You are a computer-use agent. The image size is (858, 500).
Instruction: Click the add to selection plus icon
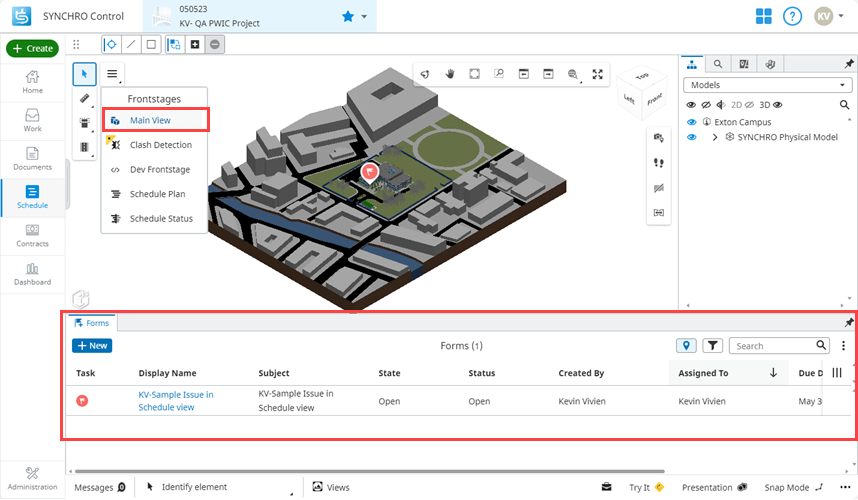[x=195, y=44]
